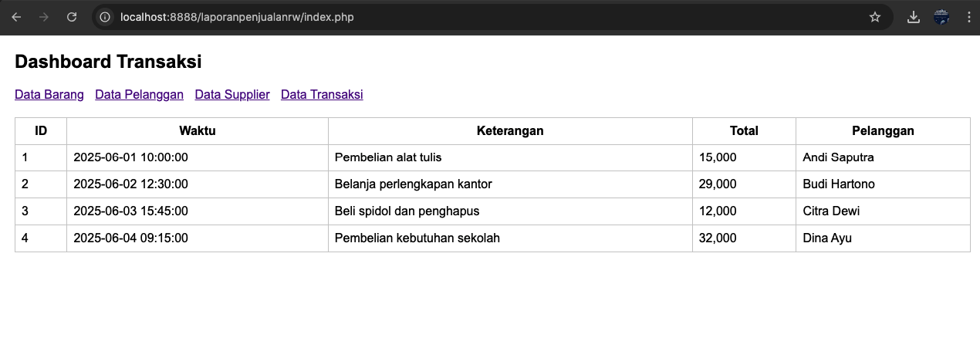
Task: Open the Data Transaksi link
Action: pos(322,94)
